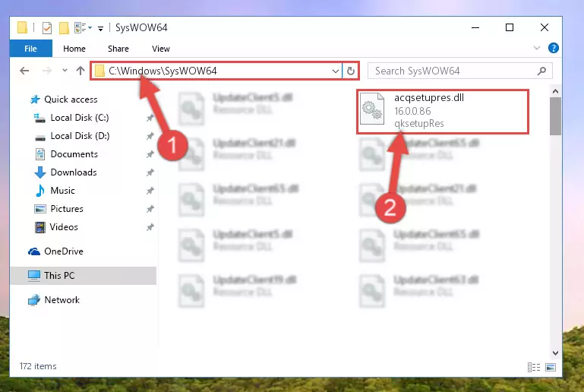Screen dimensions: 584x392
Task: Open Documents in the sidebar
Action: click(x=74, y=154)
